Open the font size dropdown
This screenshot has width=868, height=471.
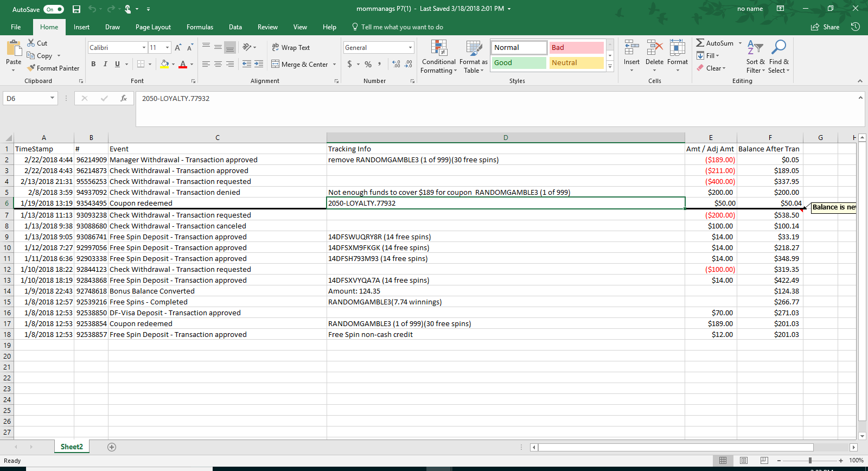click(167, 47)
